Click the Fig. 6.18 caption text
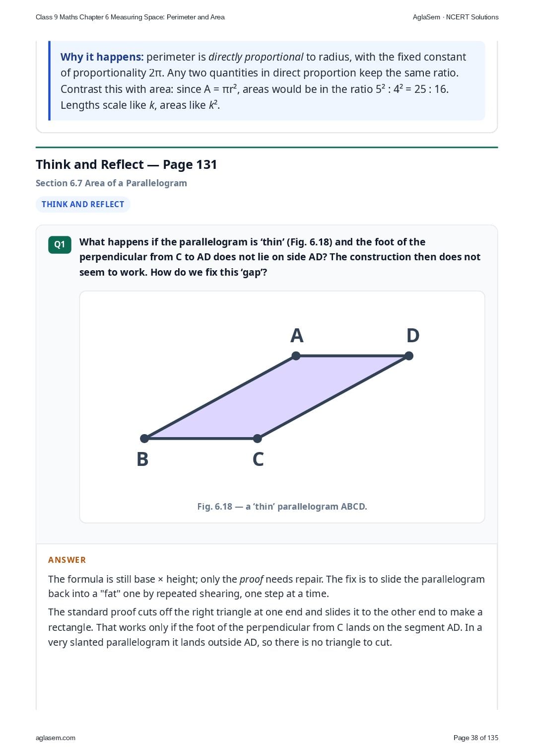534x756 pixels. (x=282, y=507)
